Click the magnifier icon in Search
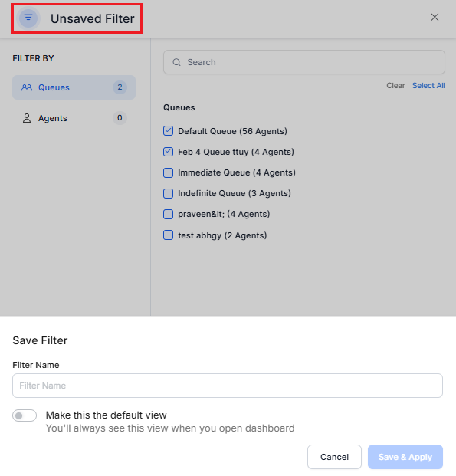The image size is (456, 476). [x=176, y=62]
